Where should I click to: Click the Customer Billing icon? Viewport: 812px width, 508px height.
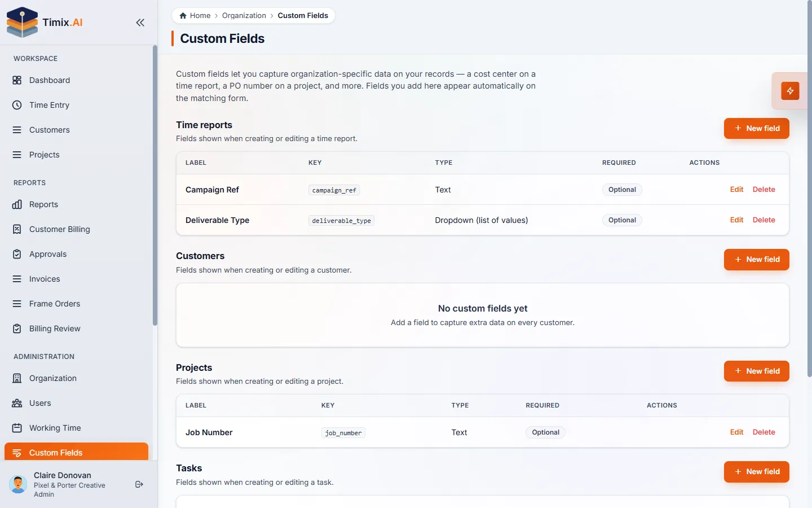17,229
